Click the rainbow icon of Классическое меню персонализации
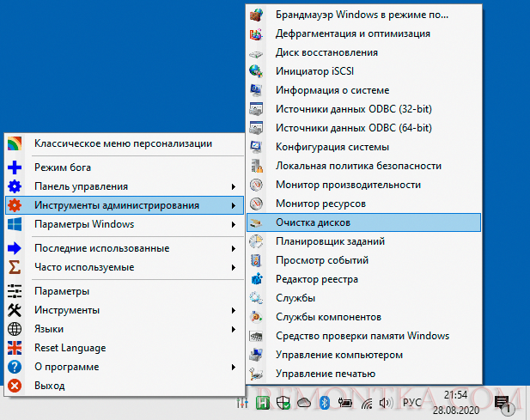Screen dimensions: 530x420 [x=15, y=143]
